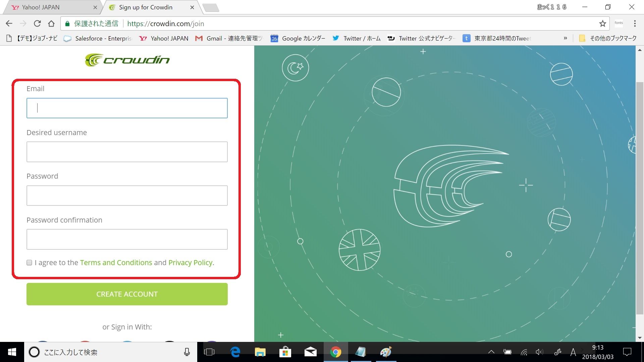Click the Password confirmation field

[x=127, y=239]
